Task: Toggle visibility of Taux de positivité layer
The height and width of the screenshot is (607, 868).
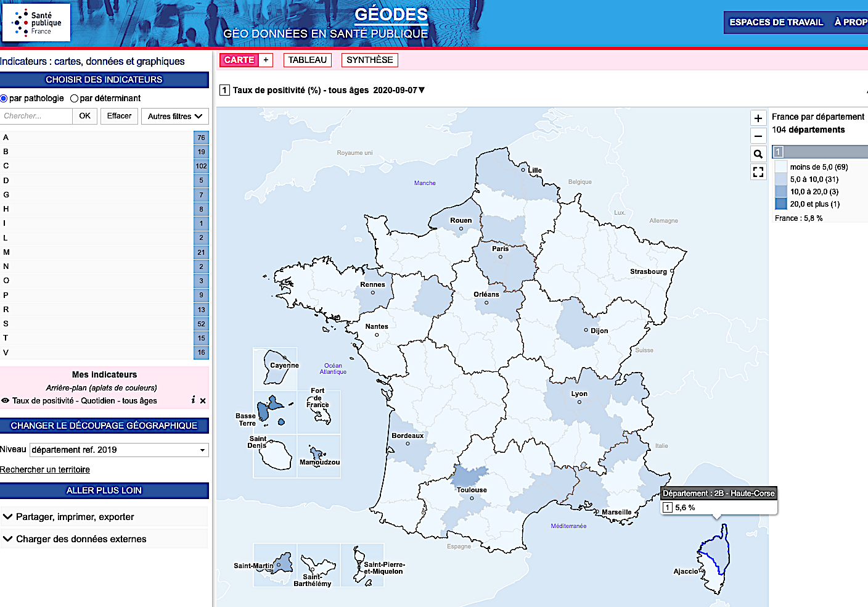Action: (5, 401)
